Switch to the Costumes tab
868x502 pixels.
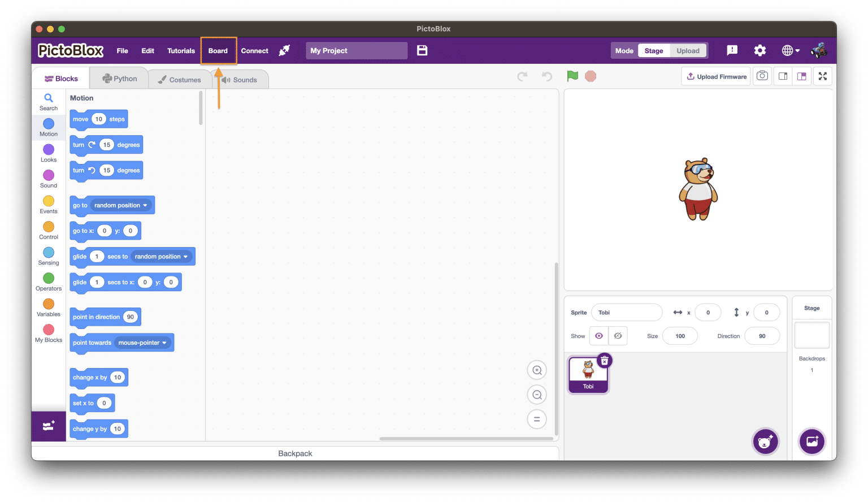pyautogui.click(x=180, y=80)
